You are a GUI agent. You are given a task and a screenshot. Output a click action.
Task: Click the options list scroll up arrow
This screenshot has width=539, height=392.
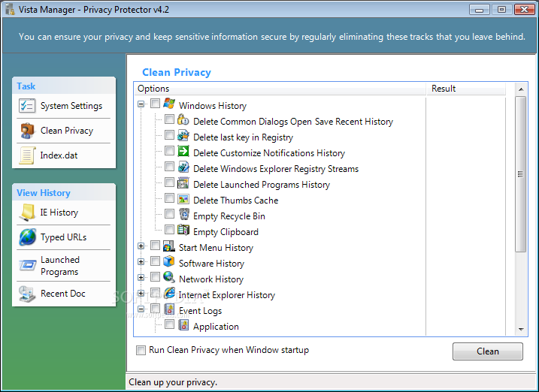tap(521, 89)
